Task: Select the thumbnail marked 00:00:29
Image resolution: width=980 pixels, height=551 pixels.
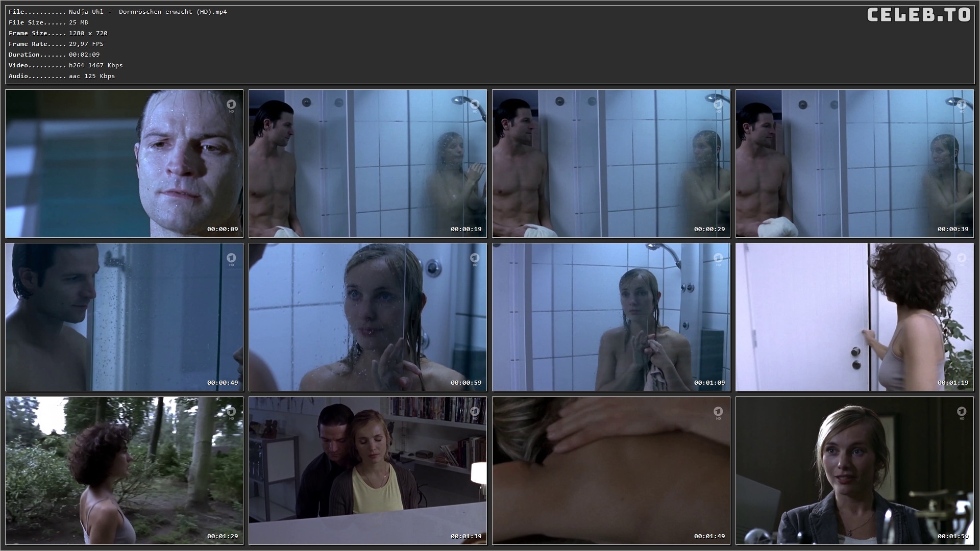Action: click(611, 163)
